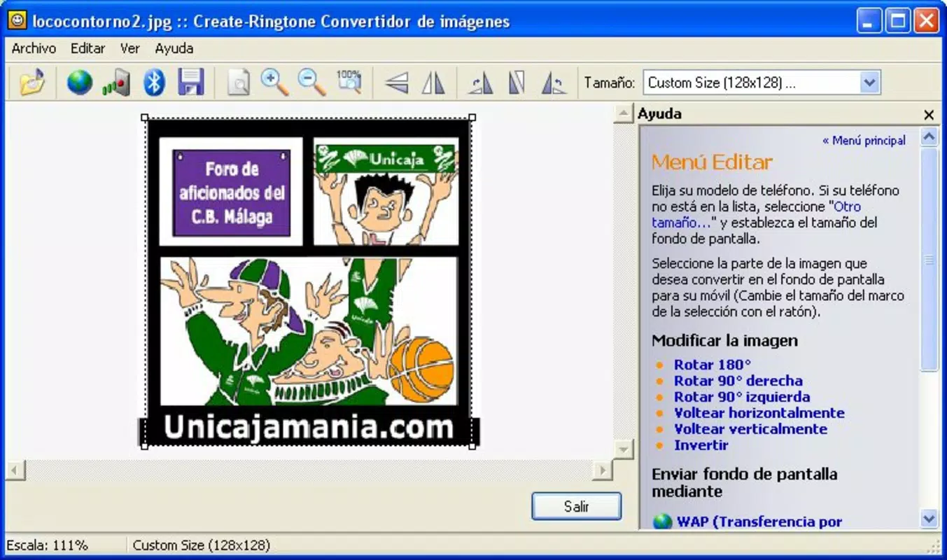This screenshot has width=947, height=560.
Task: Click the last rotate icon in the toolbar
Action: pos(554,83)
